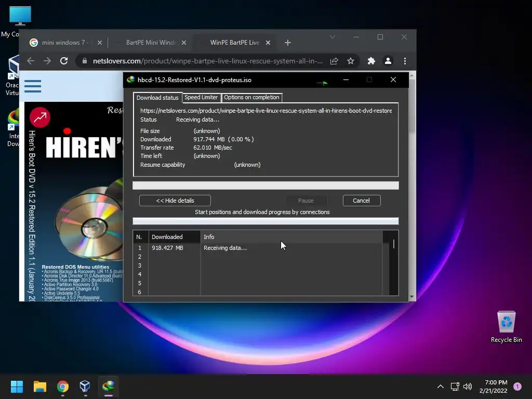532x399 pixels.
Task: Open the Download status tab
Action: [157, 98]
